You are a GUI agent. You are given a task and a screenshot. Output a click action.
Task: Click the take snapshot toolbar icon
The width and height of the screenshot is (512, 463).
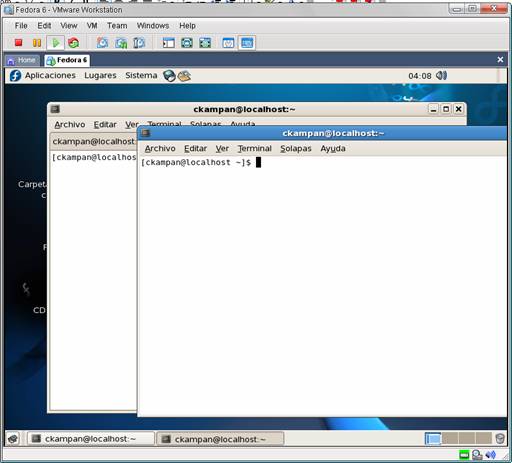point(102,43)
